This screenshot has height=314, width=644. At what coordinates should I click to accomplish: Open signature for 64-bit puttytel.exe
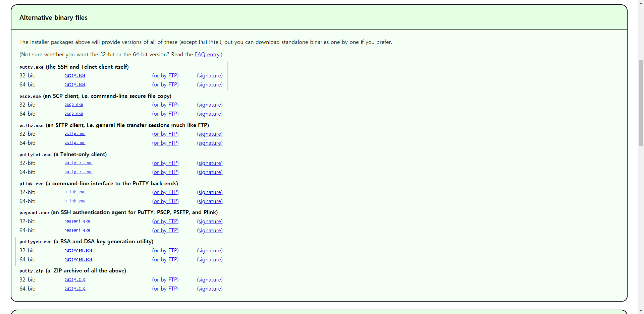click(210, 172)
